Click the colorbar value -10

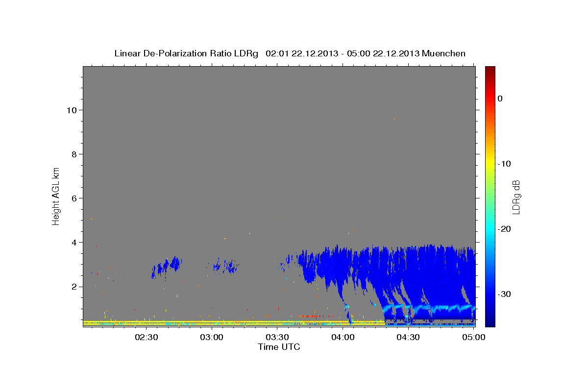click(505, 164)
